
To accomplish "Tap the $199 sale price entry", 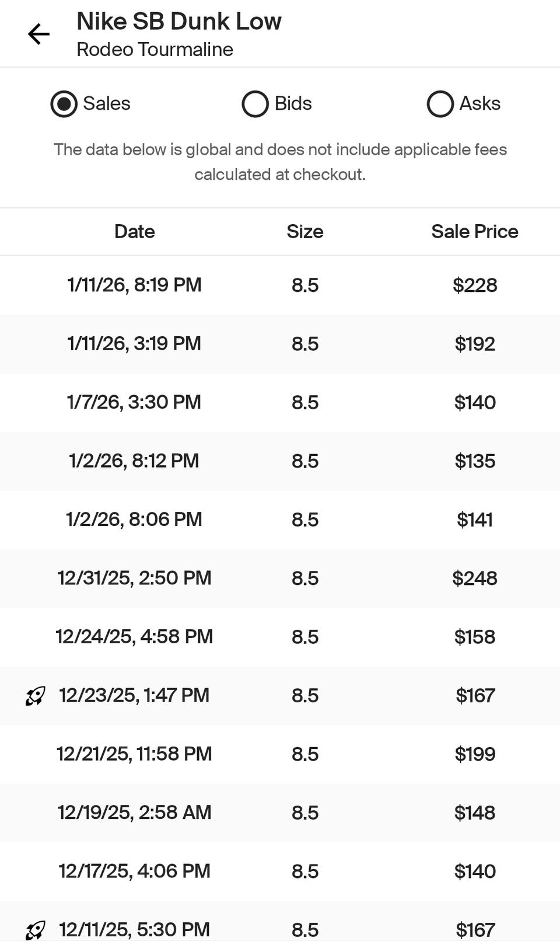I will 475,754.
